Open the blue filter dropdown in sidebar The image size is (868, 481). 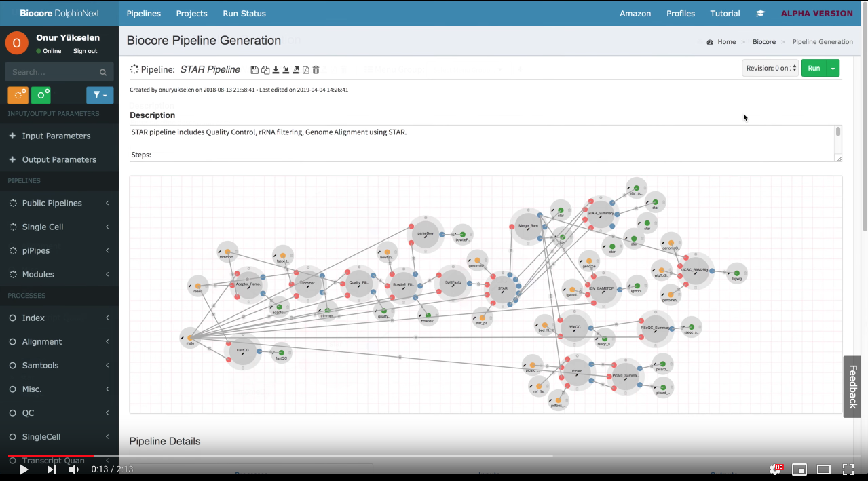(100, 95)
